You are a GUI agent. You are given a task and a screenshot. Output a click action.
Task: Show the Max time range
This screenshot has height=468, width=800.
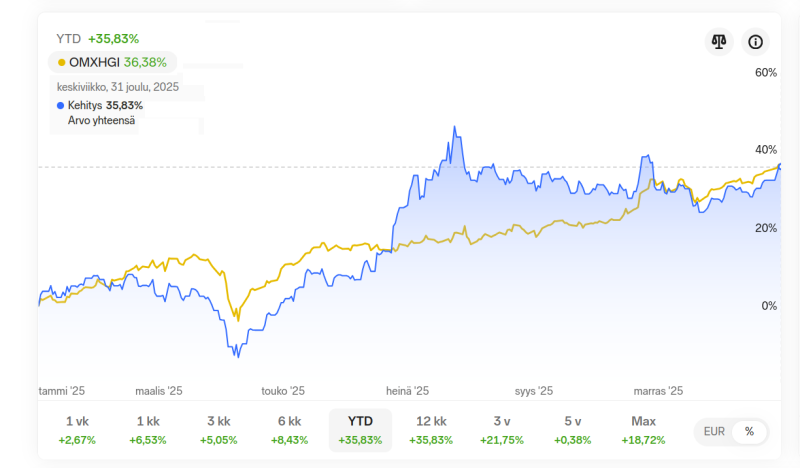coord(644,430)
